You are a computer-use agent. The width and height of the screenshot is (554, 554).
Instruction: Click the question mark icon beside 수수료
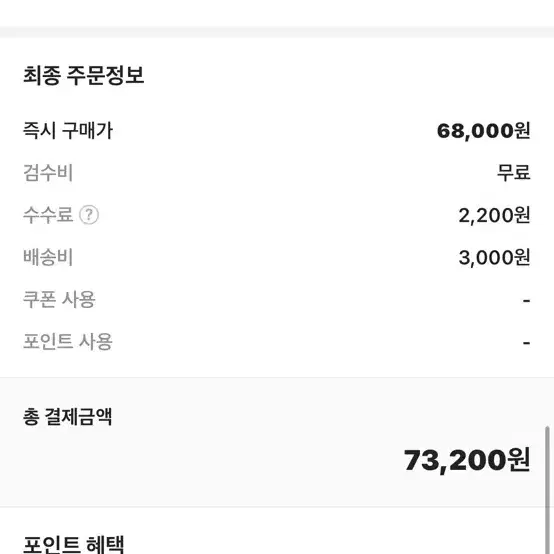point(89,215)
